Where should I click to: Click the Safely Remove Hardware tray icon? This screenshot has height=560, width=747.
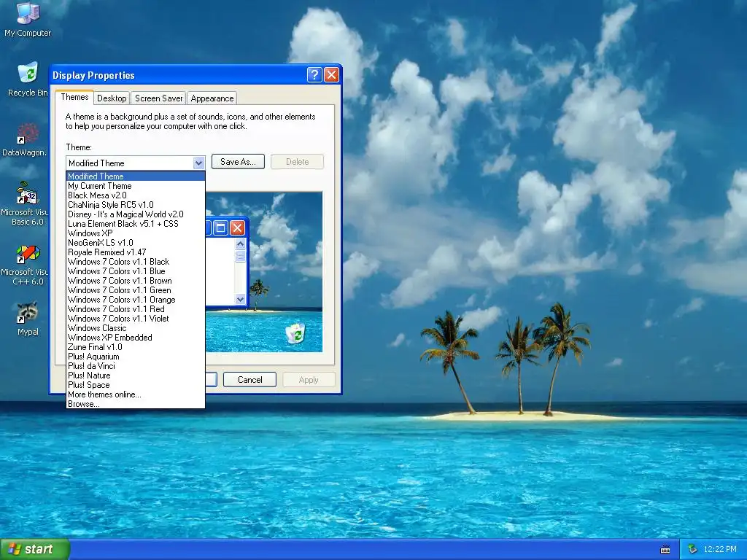[x=693, y=549]
